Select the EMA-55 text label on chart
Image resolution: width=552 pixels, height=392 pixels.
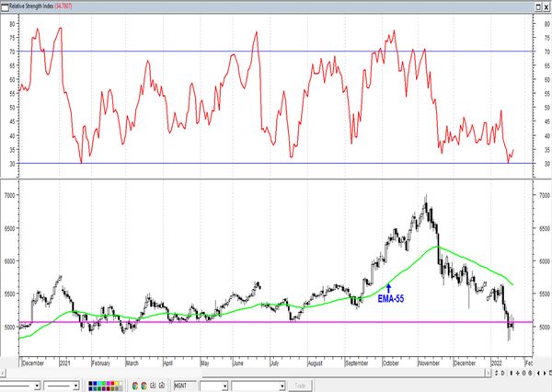[393, 298]
